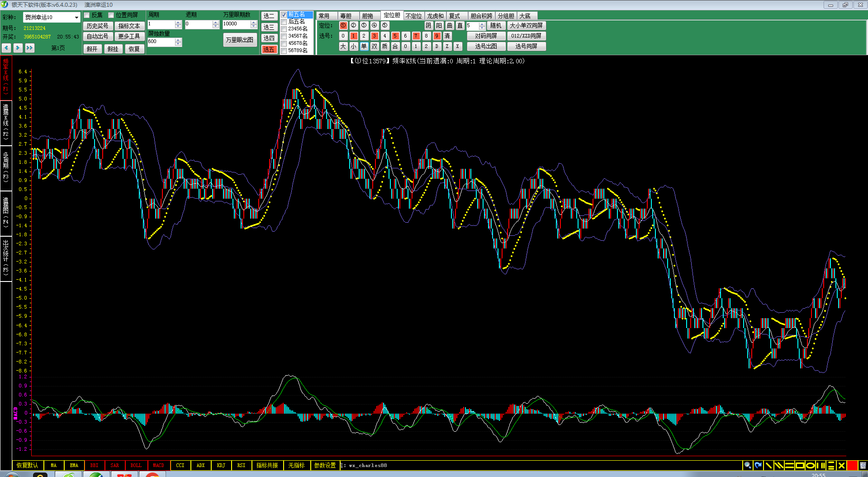Open 频率K线 (F1) sidebar panel
This screenshot has width=868, height=477.
point(6,77)
